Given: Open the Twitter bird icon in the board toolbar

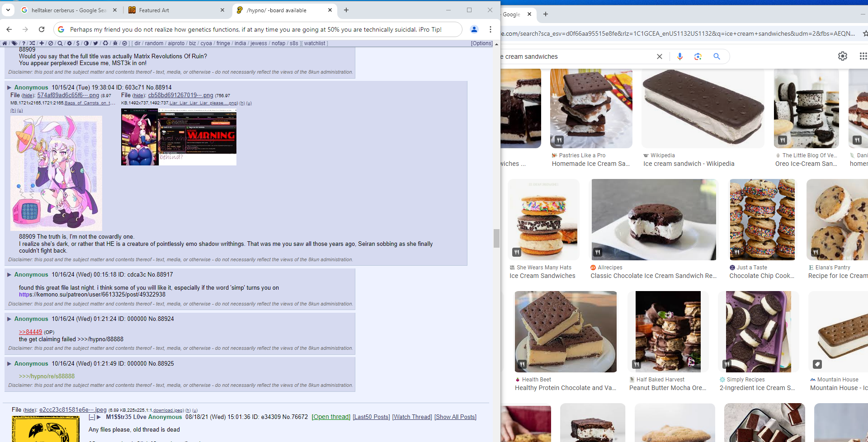Looking at the screenshot, I should (x=95, y=43).
